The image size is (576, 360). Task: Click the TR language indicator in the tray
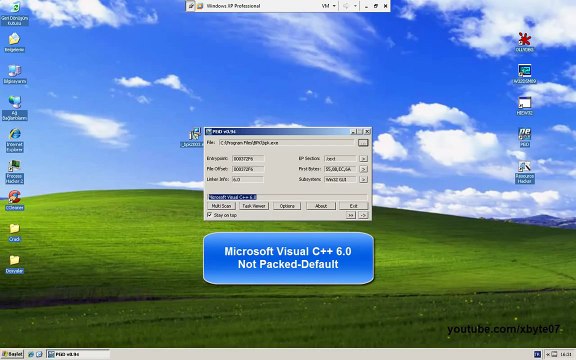point(537,354)
